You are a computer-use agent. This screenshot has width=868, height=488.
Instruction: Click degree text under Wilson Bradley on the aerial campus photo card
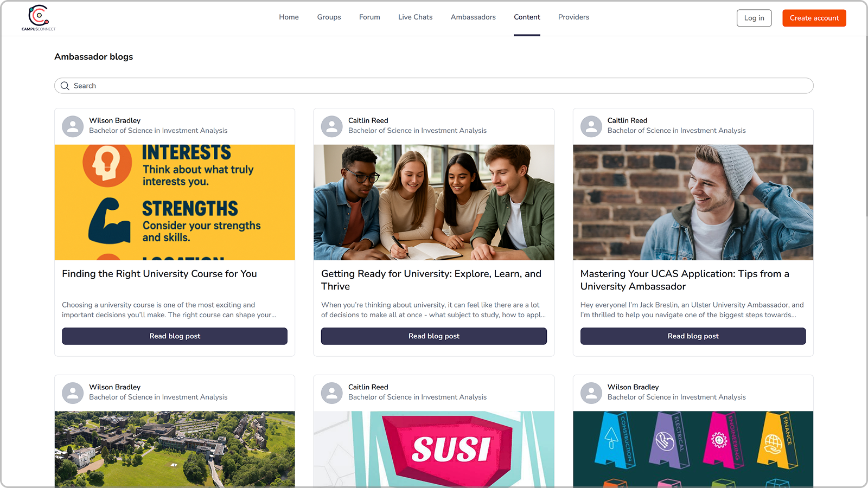coord(158,397)
